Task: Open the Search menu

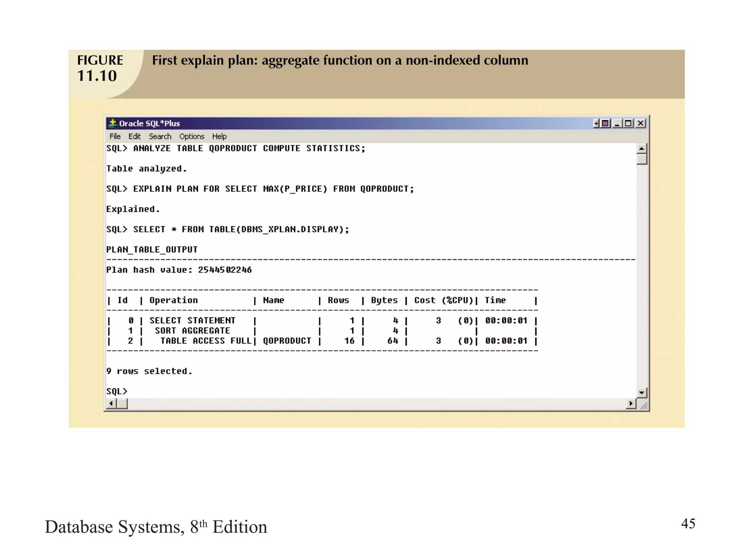Action: pos(160,136)
